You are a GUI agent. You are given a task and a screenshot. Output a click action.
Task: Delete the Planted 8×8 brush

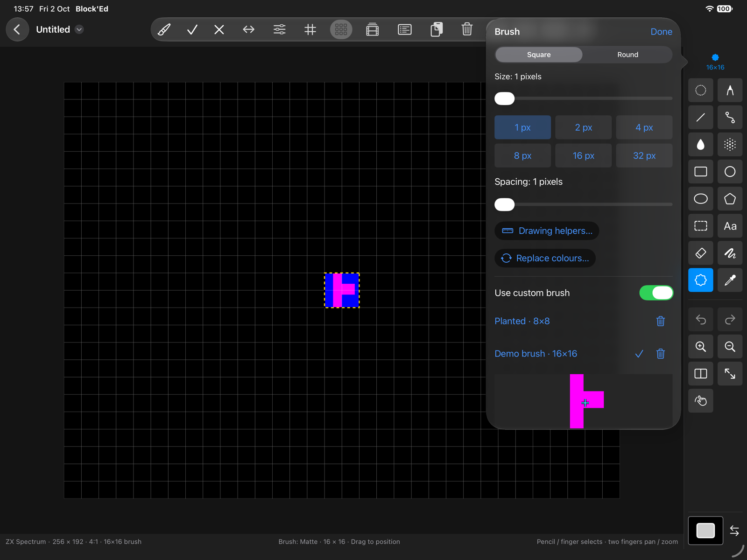(x=660, y=321)
